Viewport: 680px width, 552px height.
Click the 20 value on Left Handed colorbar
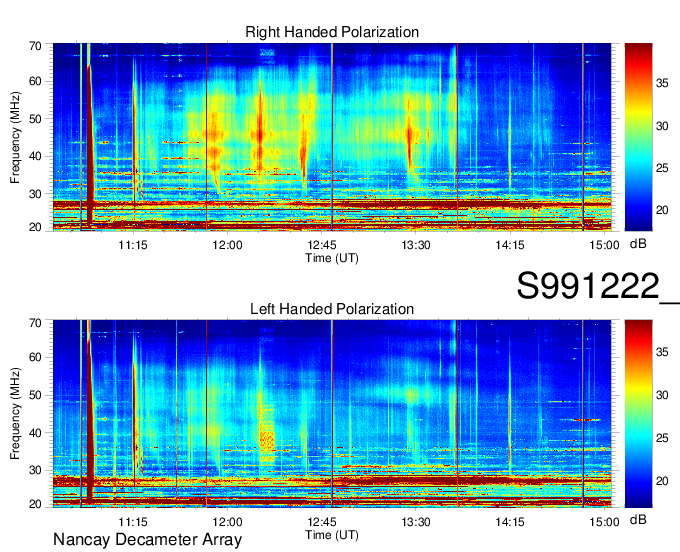(662, 481)
